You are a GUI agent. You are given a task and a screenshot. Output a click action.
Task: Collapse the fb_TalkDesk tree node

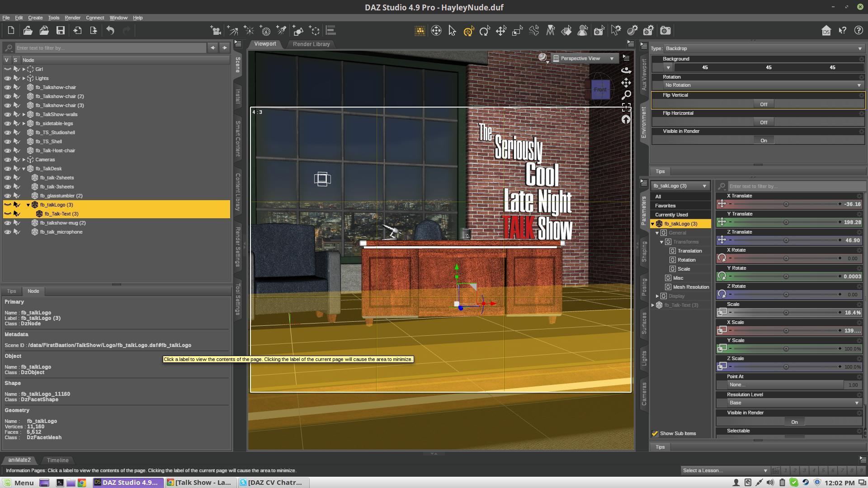coord(24,169)
